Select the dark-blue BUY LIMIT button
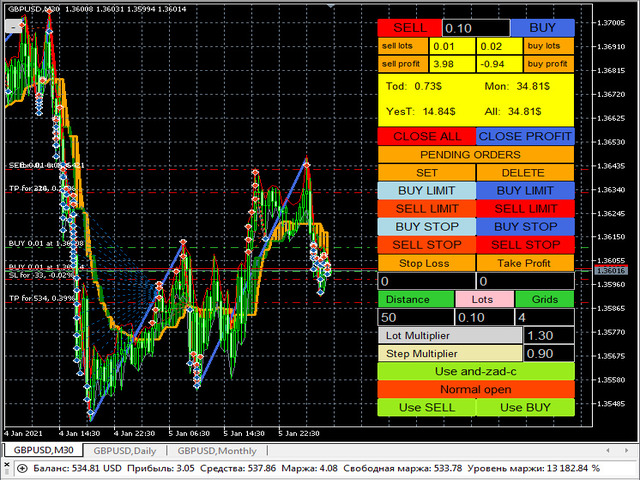 [525, 191]
